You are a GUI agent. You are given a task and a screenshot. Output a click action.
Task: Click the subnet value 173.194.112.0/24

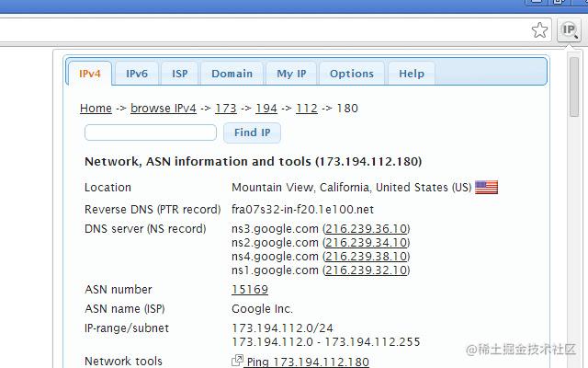point(282,328)
